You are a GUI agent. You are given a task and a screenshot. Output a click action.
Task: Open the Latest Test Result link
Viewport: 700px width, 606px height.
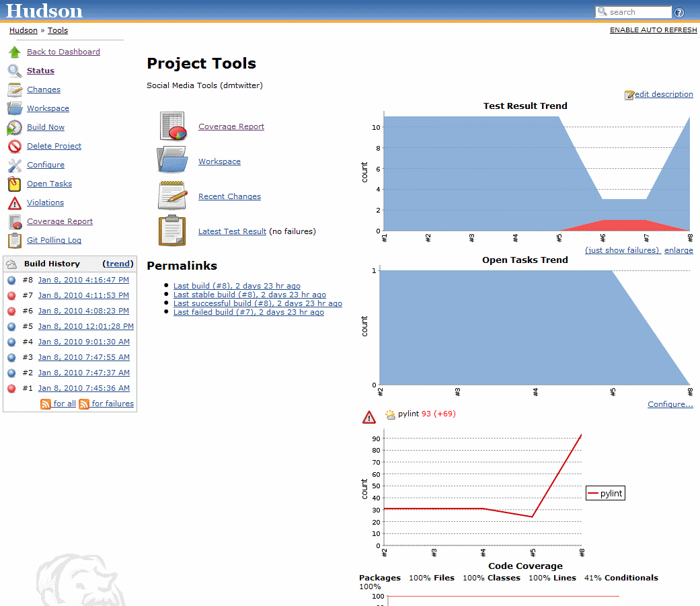pyautogui.click(x=232, y=231)
